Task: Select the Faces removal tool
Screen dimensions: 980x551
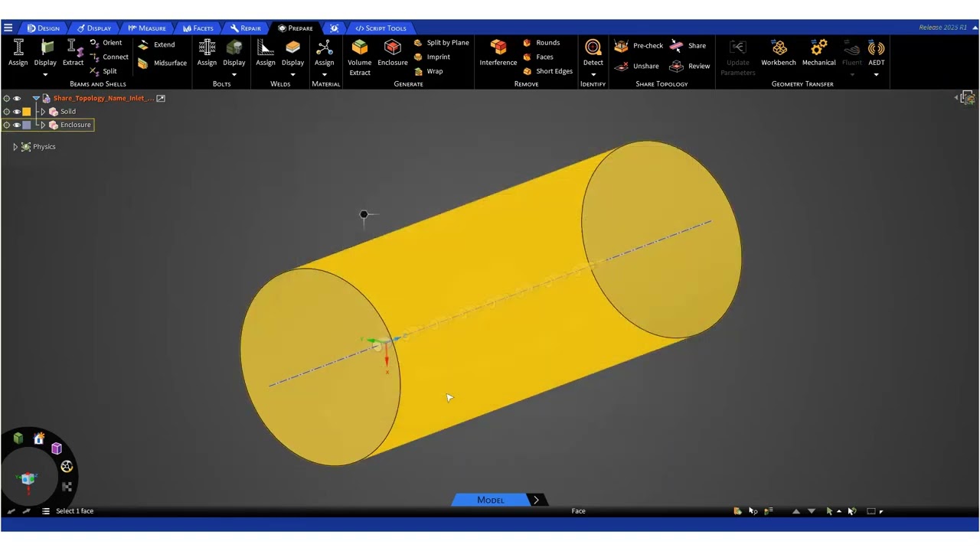Action: [538, 57]
